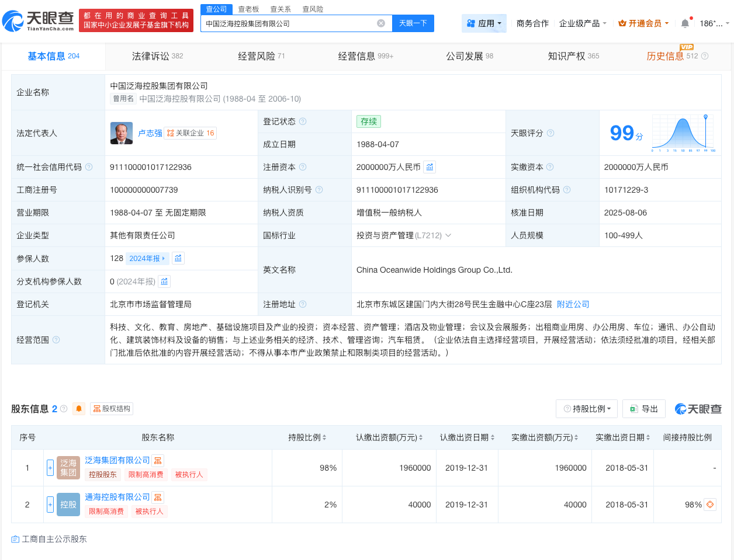The width and height of the screenshot is (734, 560).
Task: Open the 经营风险 71 tab
Action: click(261, 56)
